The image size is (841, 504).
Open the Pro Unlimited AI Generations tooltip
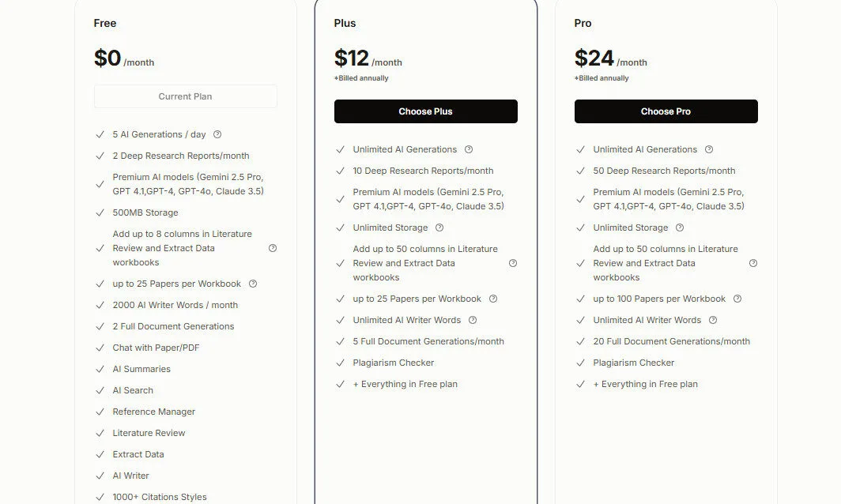(x=708, y=149)
